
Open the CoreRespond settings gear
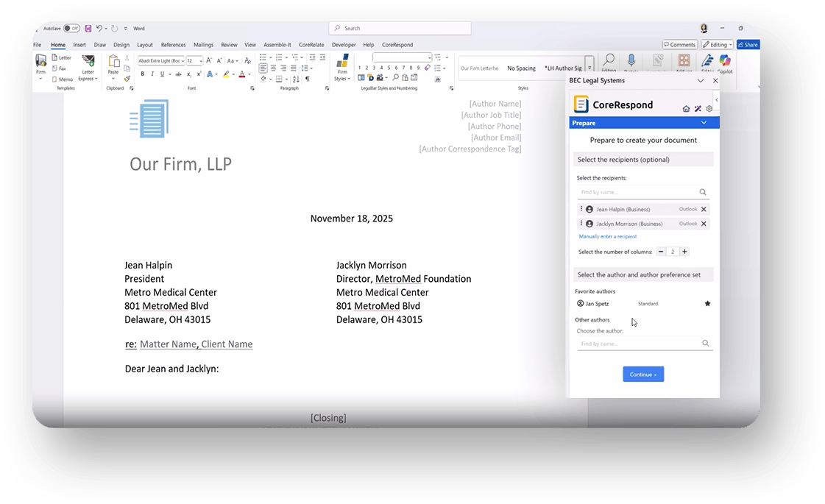click(x=709, y=109)
